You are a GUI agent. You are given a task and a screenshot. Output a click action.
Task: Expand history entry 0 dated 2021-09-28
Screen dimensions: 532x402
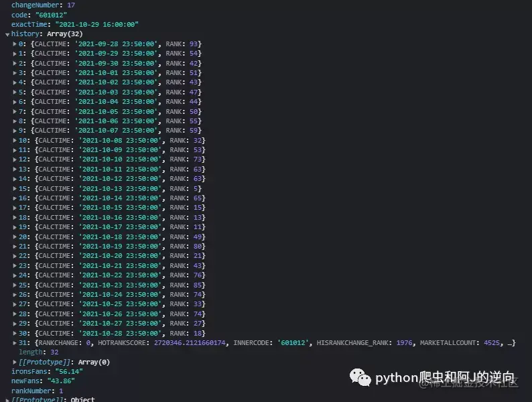point(15,44)
